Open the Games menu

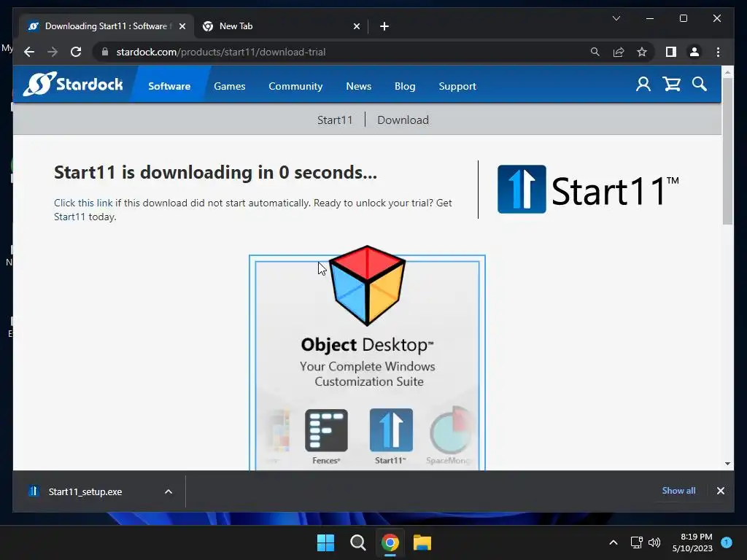pyautogui.click(x=230, y=86)
